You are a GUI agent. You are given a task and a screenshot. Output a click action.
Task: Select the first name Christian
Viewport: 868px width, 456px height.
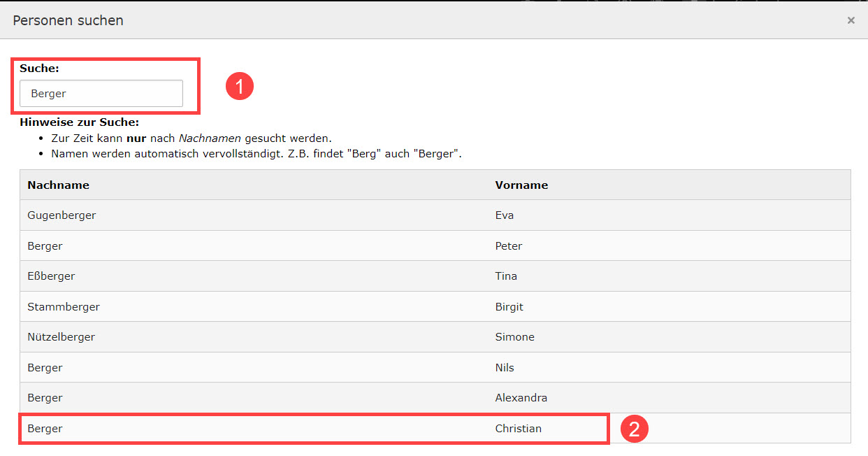pyautogui.click(x=518, y=429)
